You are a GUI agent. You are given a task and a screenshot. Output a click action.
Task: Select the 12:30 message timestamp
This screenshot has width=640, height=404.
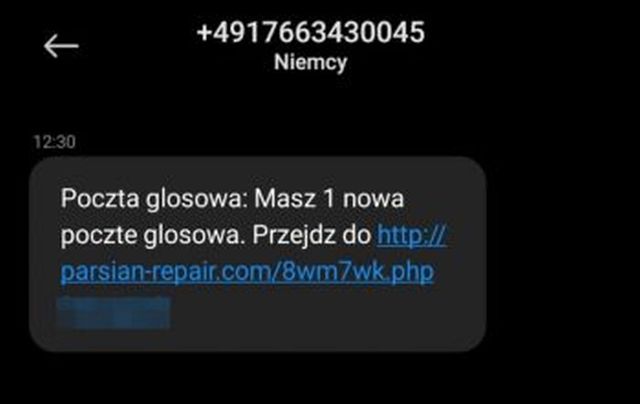[x=54, y=142]
